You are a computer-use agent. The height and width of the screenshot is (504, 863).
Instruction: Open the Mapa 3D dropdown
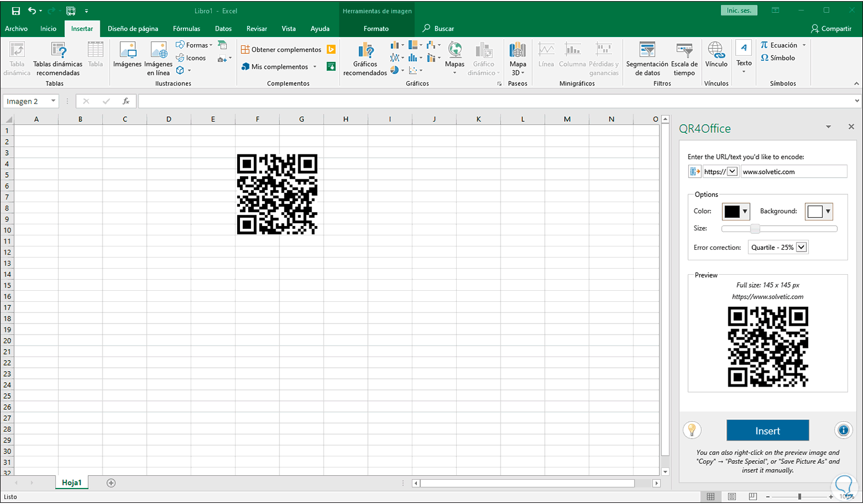tap(523, 73)
